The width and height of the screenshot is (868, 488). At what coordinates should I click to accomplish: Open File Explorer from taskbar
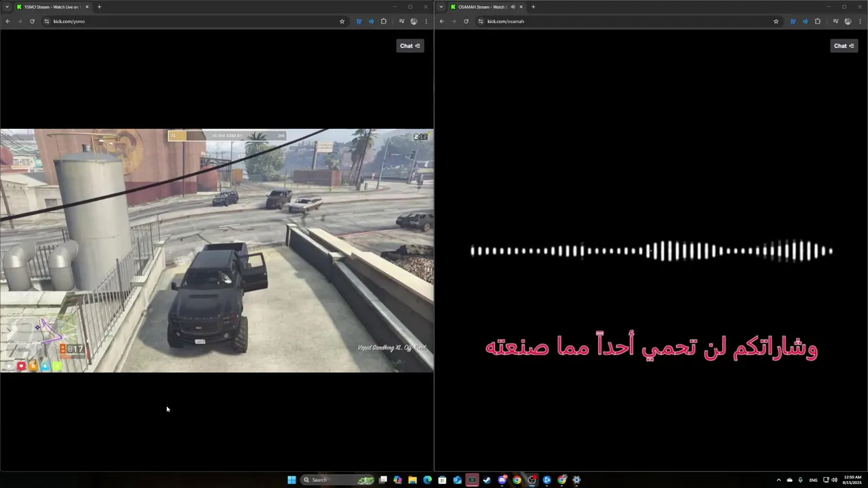[x=412, y=480]
